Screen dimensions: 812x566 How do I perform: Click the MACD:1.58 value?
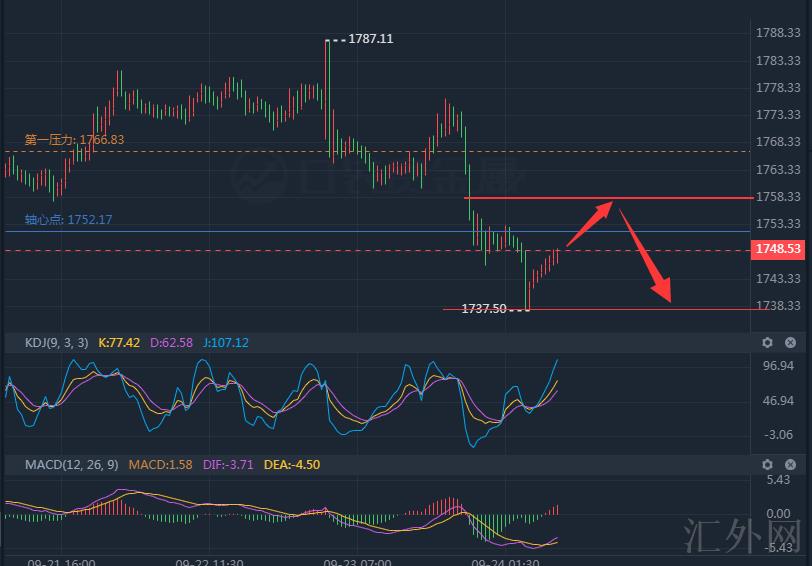pyautogui.click(x=161, y=465)
